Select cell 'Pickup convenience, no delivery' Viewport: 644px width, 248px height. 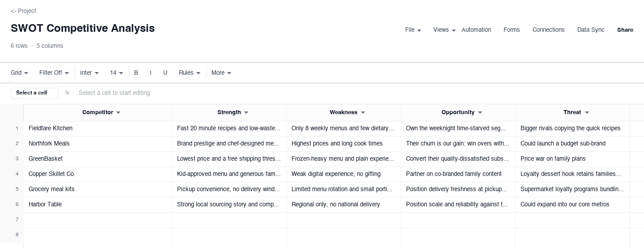[229, 189]
